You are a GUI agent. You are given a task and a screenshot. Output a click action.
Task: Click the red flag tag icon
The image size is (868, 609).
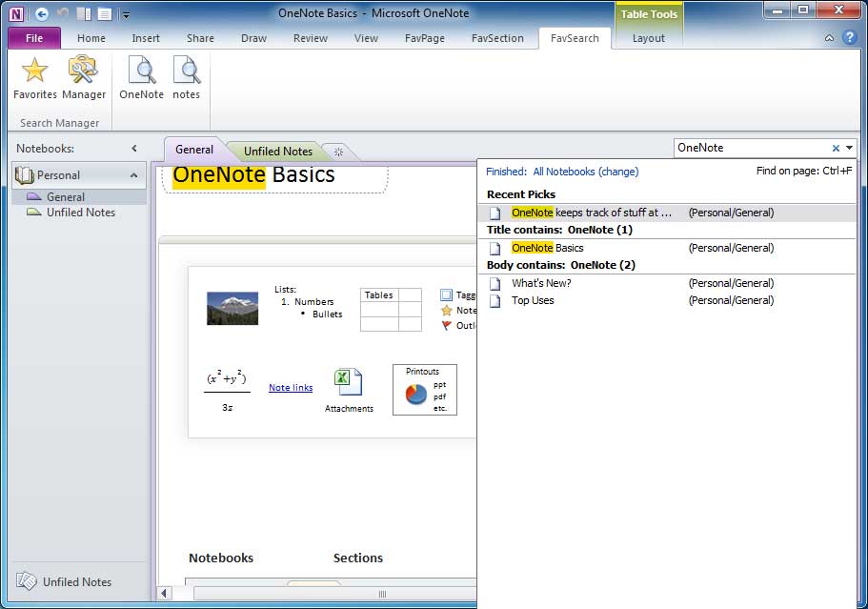click(x=446, y=326)
